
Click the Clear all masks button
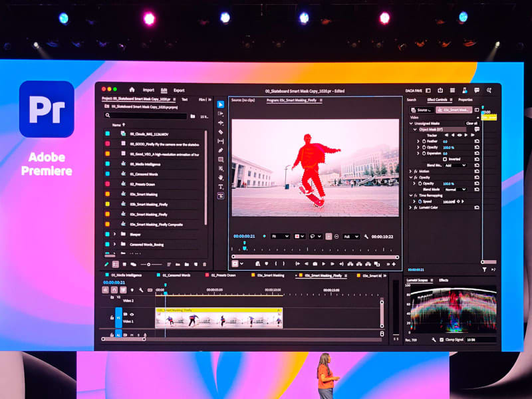point(471,123)
